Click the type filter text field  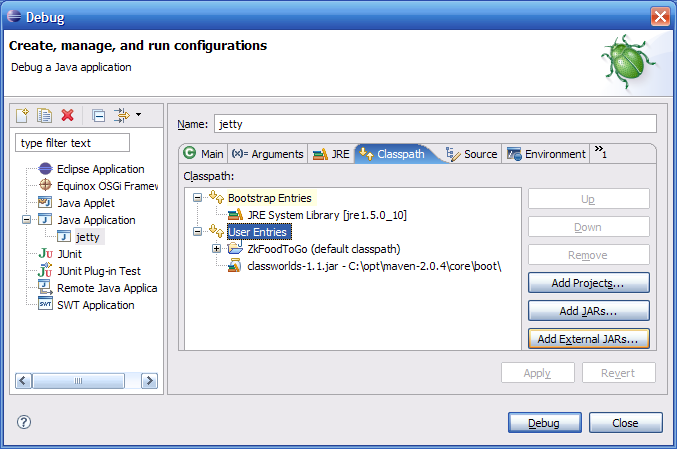73,143
